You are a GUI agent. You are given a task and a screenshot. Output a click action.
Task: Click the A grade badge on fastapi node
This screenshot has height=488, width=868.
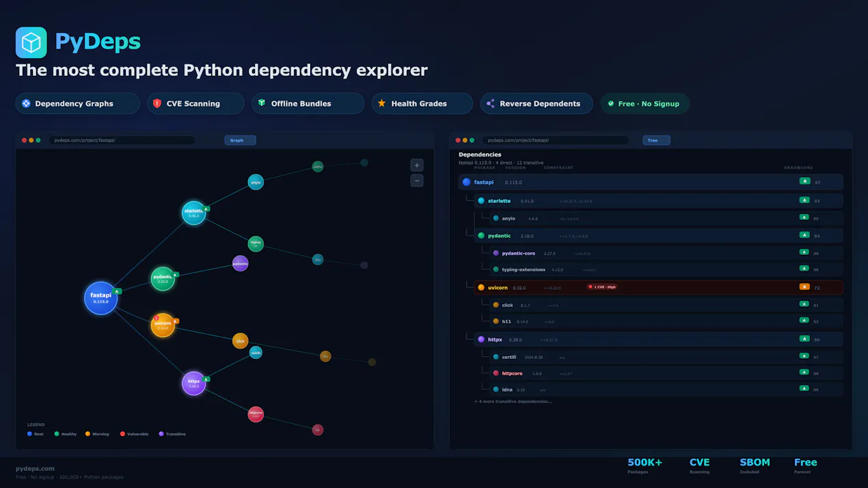click(118, 291)
